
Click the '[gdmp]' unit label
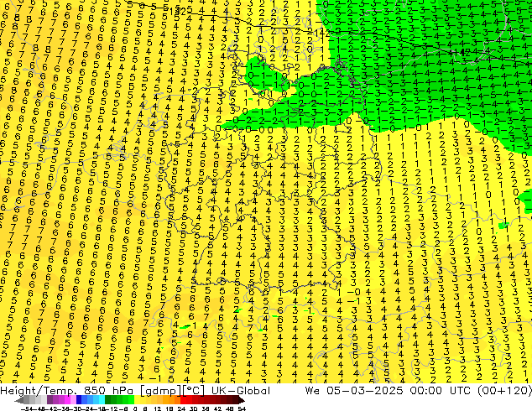(160, 391)
